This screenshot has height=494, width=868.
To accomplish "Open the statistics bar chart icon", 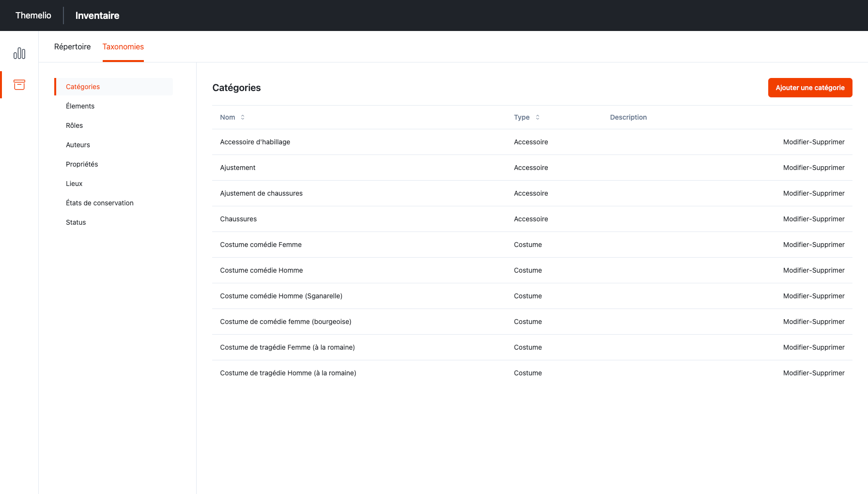I will [19, 53].
